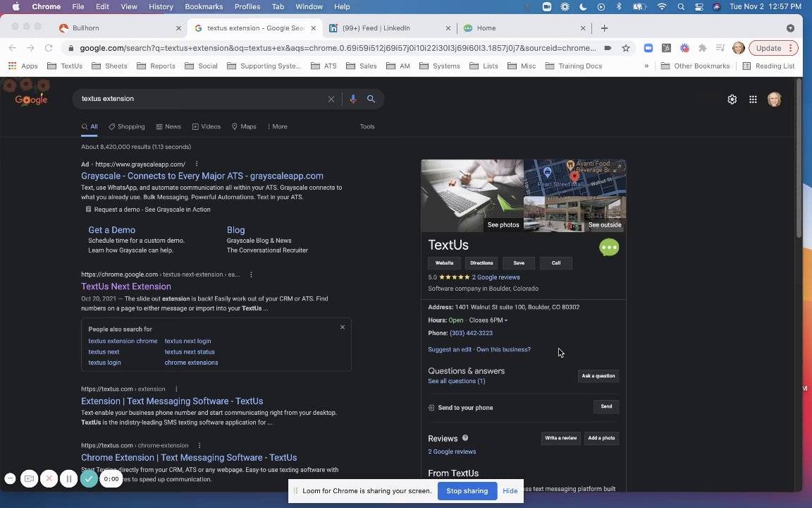Open Google account avatar on results page
Viewport: 812px width, 508px height.
[774, 99]
